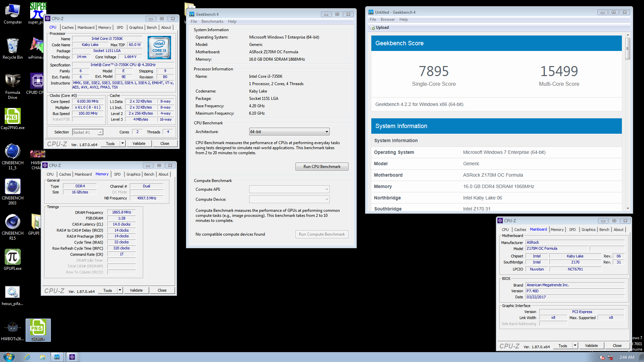
Task: Open the Computer desktop icon
Action: [13, 14]
